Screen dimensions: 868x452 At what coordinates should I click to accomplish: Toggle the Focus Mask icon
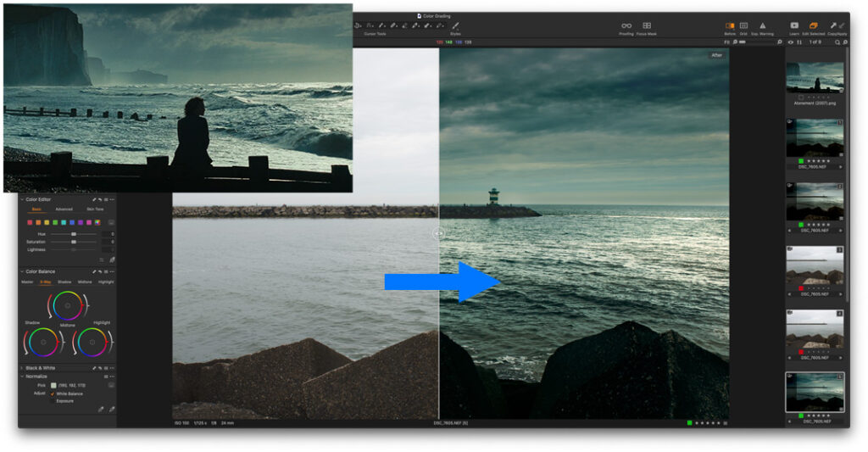point(647,26)
